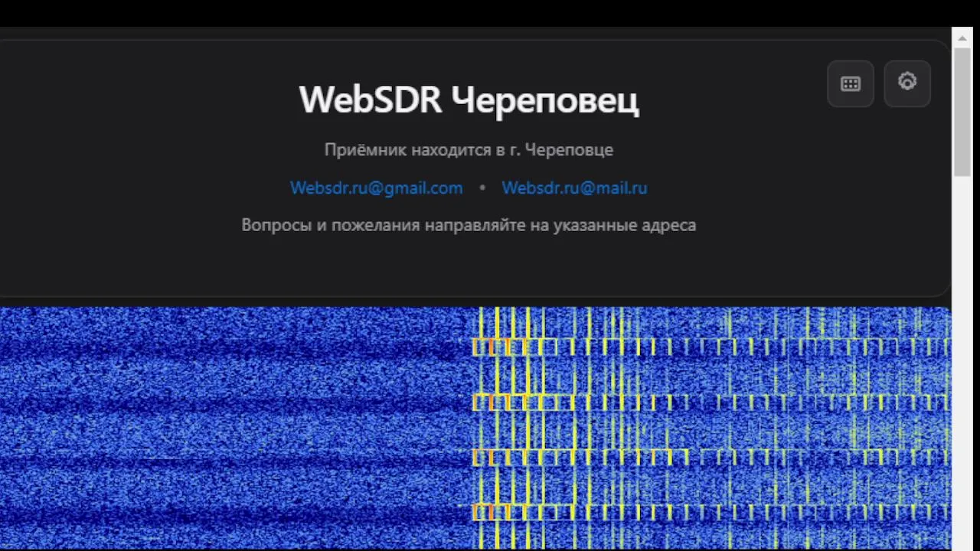Tune by clicking the waterfall spectrum display
Viewport: 980px width, 551px height.
(475, 429)
